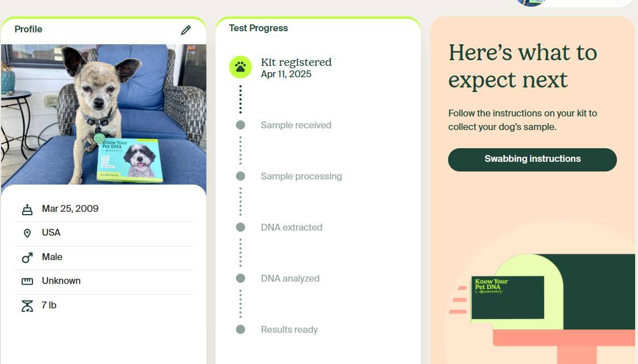638x364 pixels.
Task: Select the Test Progress panel heading
Action: [x=258, y=28]
